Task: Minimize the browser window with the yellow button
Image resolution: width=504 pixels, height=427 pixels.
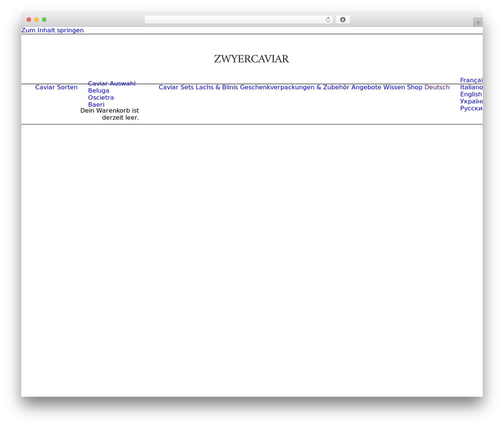Action: (x=37, y=20)
